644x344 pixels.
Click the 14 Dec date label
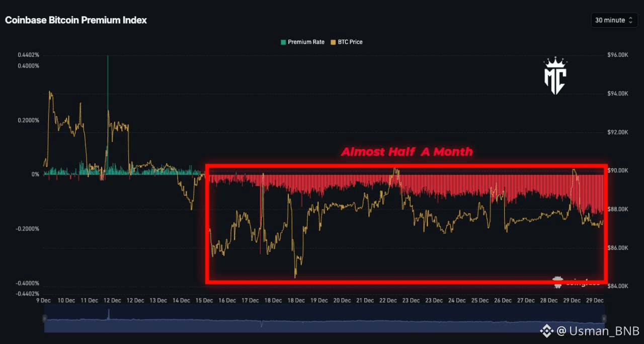tap(181, 300)
